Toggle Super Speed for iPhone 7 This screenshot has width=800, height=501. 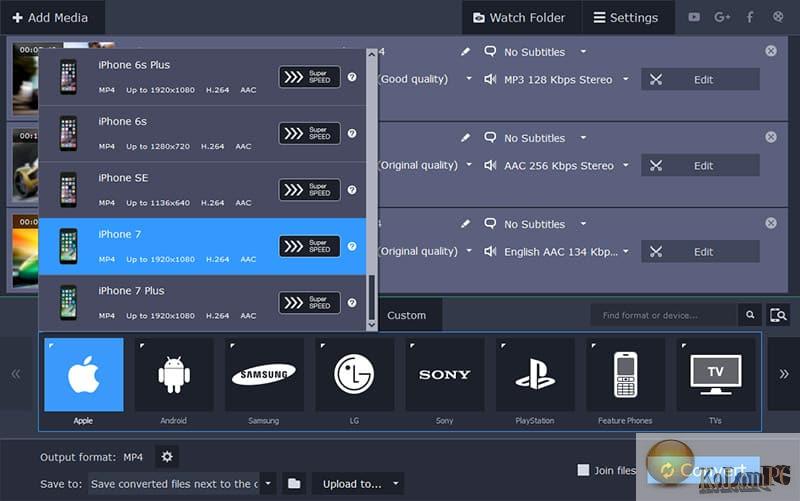click(x=309, y=246)
